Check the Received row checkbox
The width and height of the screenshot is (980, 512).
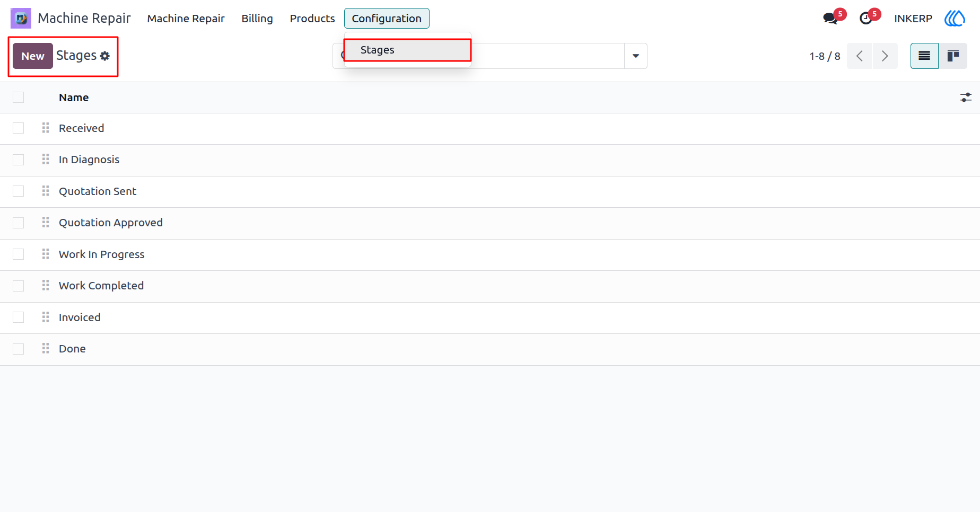(19, 128)
